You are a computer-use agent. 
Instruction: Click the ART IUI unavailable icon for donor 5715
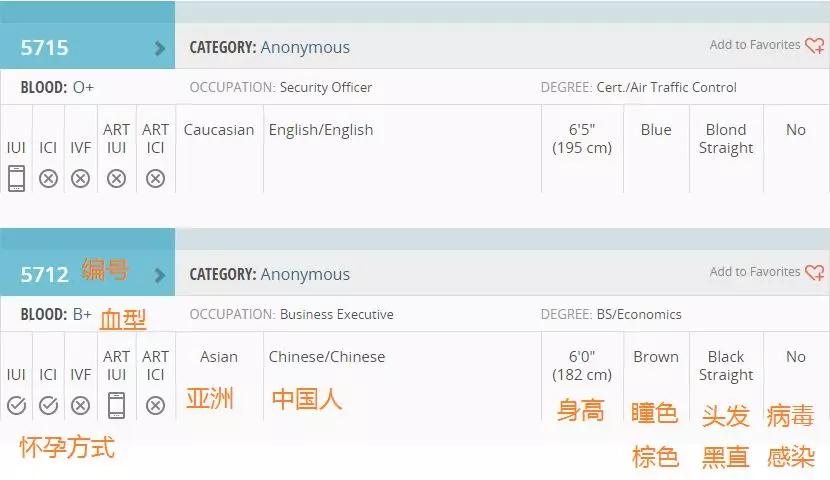click(x=116, y=179)
